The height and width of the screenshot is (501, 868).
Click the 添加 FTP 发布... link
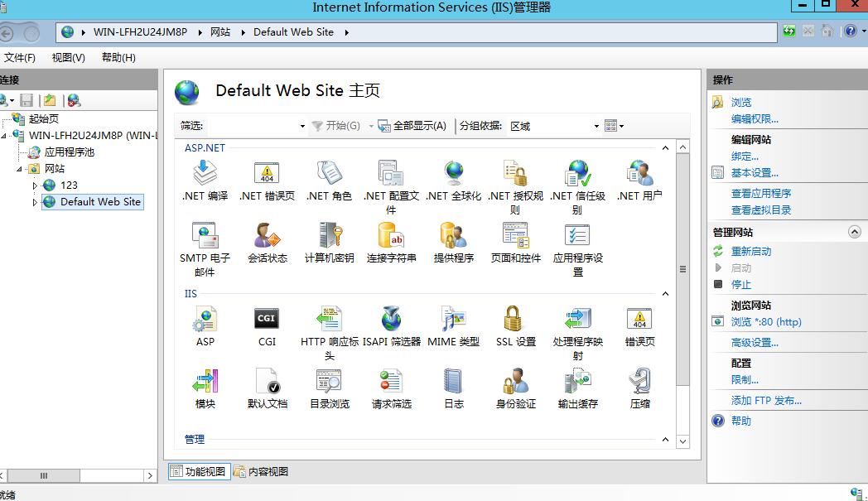tap(766, 400)
